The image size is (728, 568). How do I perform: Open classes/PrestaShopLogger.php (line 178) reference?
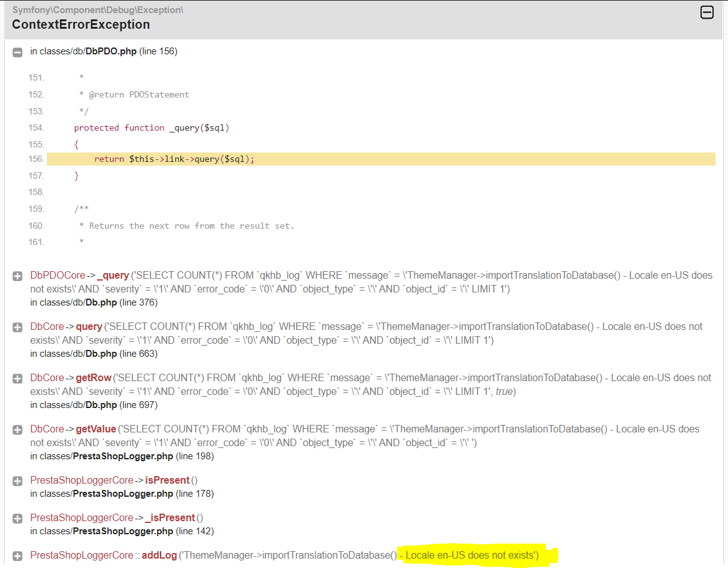pyautogui.click(x=122, y=493)
